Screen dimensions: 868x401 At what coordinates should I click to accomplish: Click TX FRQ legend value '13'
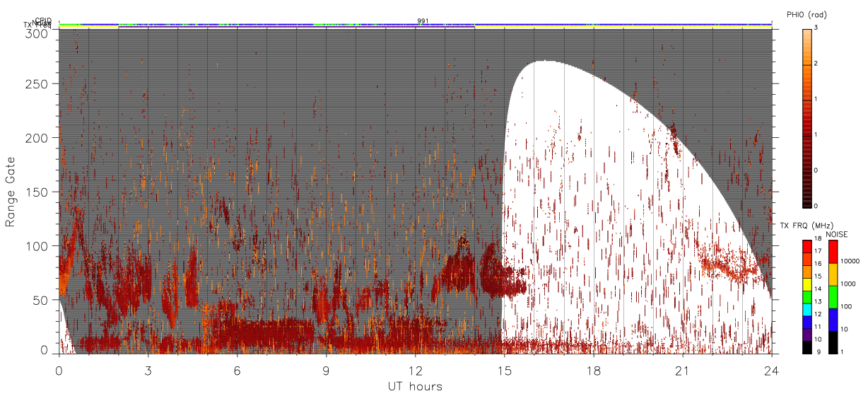(x=819, y=302)
